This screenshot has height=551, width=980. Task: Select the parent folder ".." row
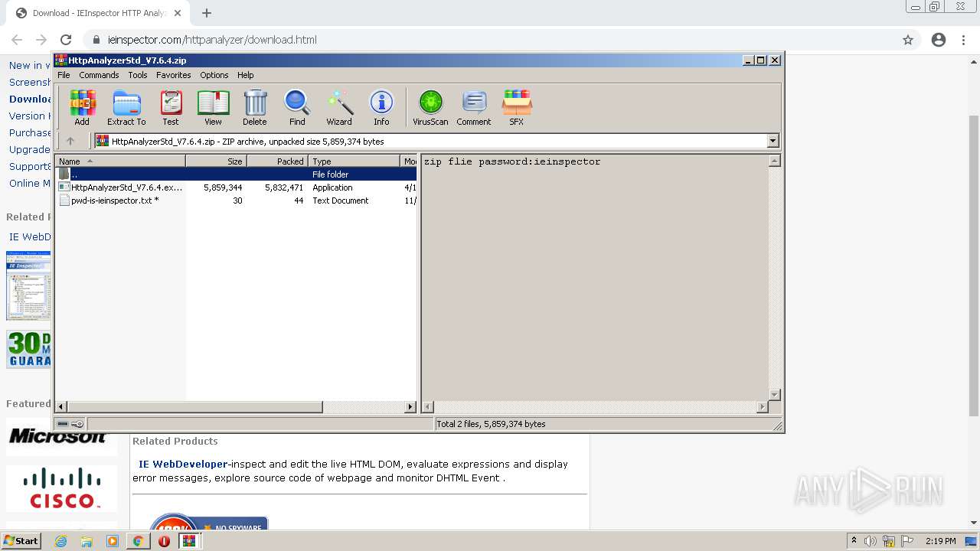coord(236,174)
